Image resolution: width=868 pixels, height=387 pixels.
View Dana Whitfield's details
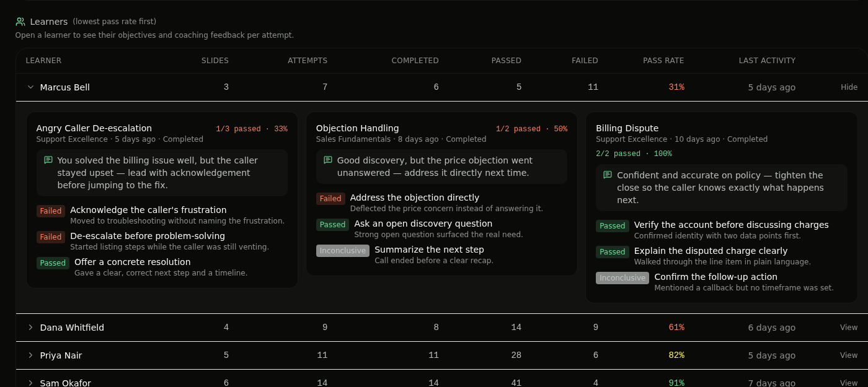(849, 328)
